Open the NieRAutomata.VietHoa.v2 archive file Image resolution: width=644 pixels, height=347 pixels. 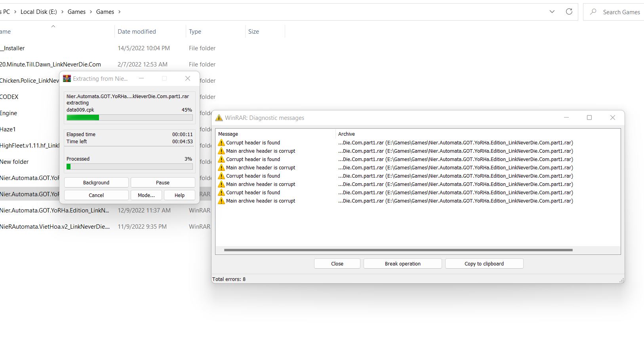coord(55,227)
